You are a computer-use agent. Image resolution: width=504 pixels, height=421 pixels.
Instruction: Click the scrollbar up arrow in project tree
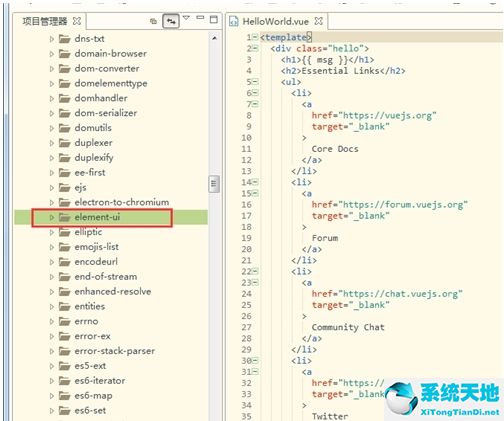tap(214, 38)
